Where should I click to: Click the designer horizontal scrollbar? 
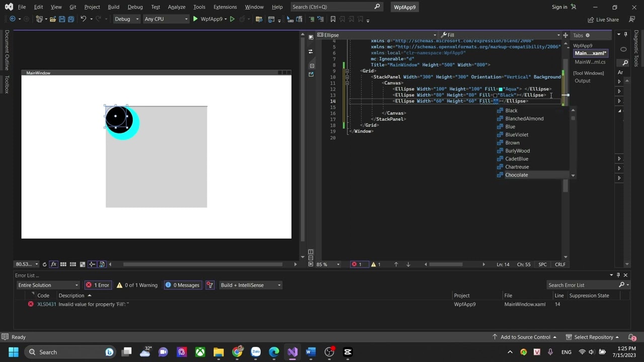[x=203, y=264]
